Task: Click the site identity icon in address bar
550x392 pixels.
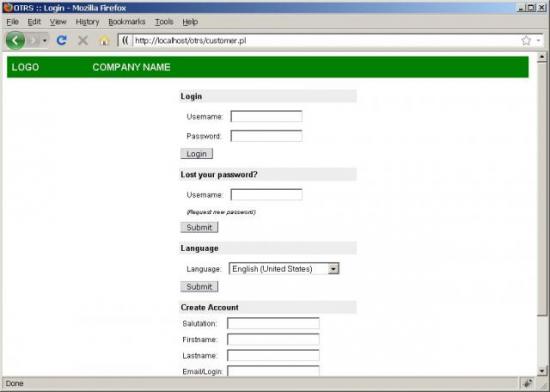Action: 125,41
